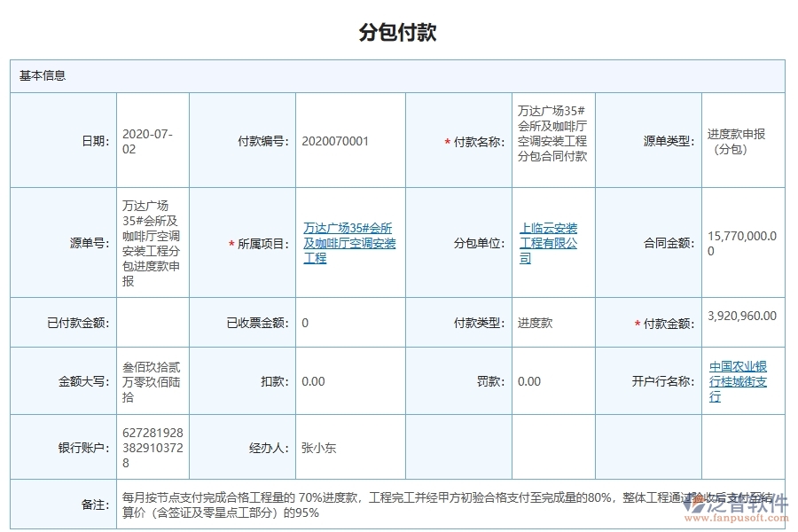Viewport: 798px width, 532px height.
Task: Click the 日期 field showing 2020-07-02
Action: click(153, 139)
